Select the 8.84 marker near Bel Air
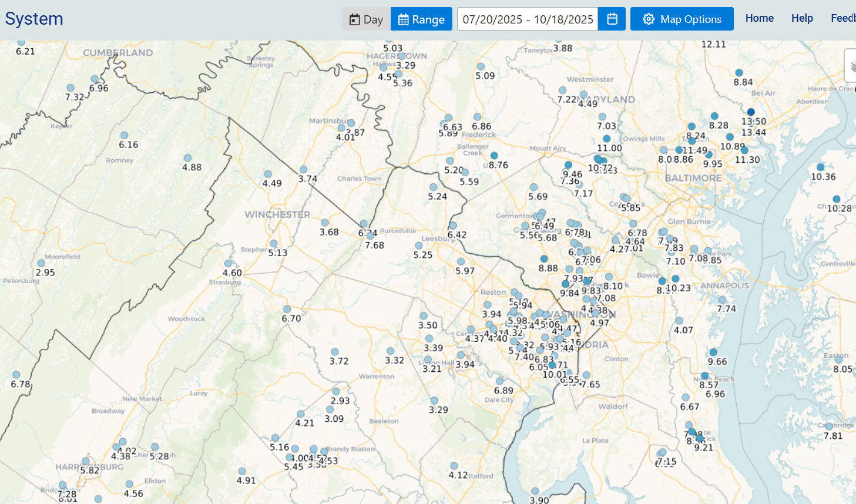Image resolution: width=856 pixels, height=504 pixels. click(739, 73)
